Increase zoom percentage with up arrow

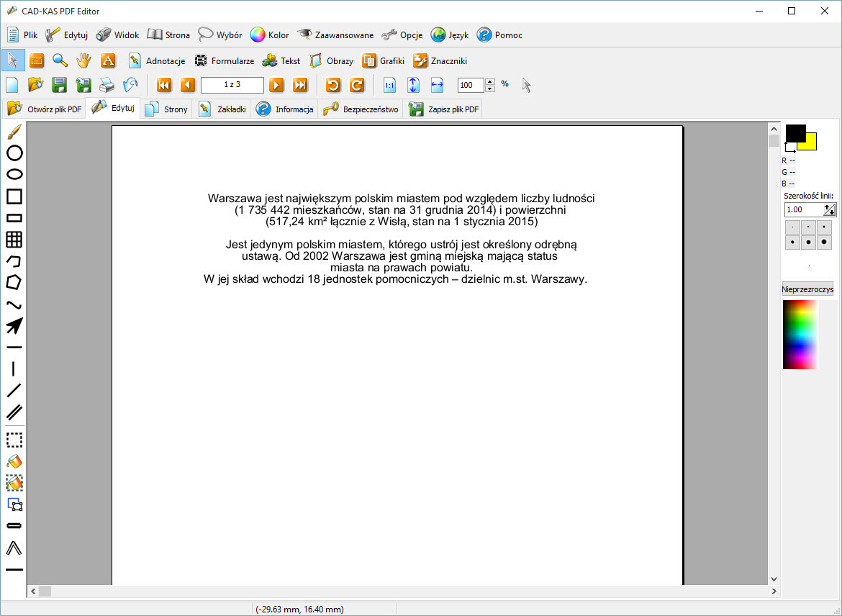click(x=490, y=81)
